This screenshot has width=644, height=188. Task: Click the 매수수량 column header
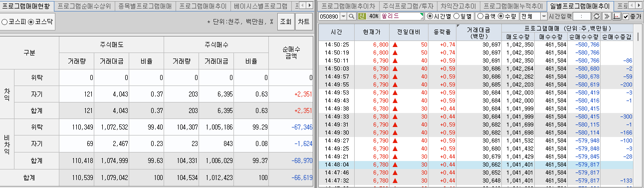[551, 36]
